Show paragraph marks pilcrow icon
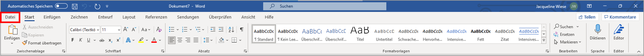The width and height of the screenshot is (644, 56). tap(242, 30)
